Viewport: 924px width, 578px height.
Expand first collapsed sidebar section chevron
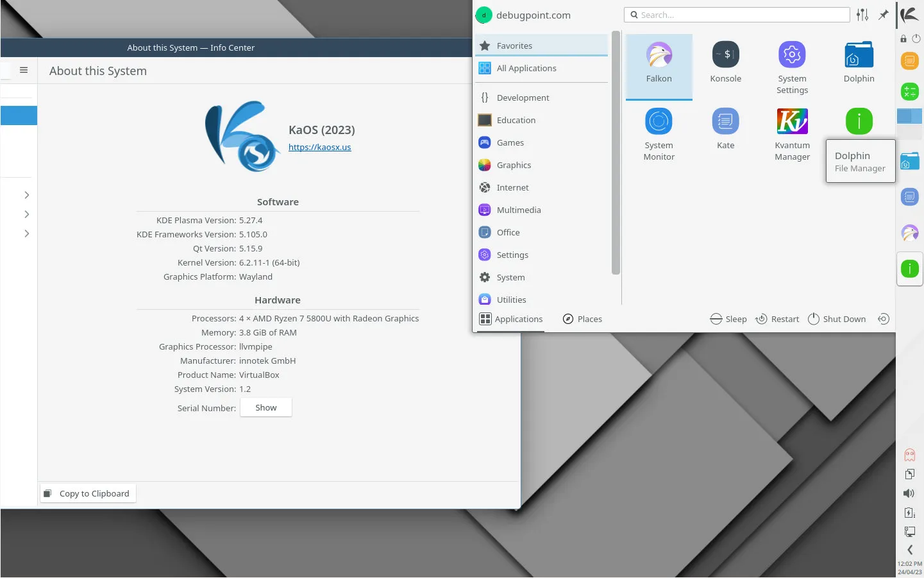tap(26, 195)
